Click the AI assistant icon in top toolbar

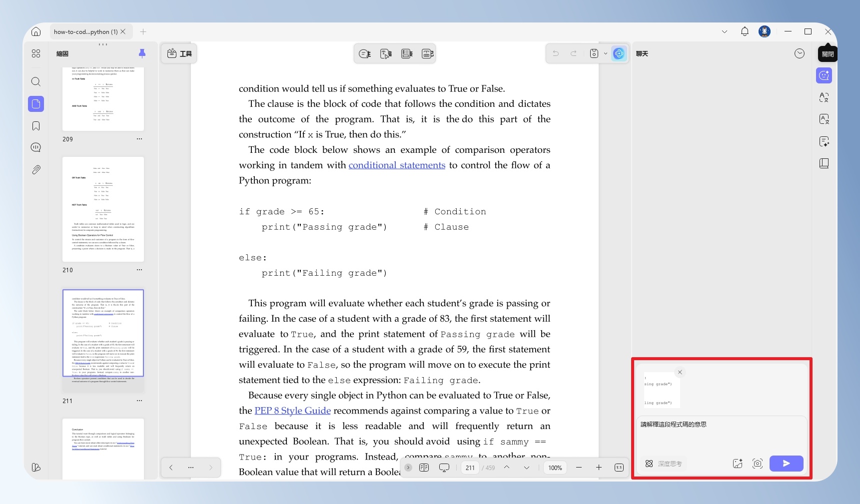pyautogui.click(x=619, y=53)
